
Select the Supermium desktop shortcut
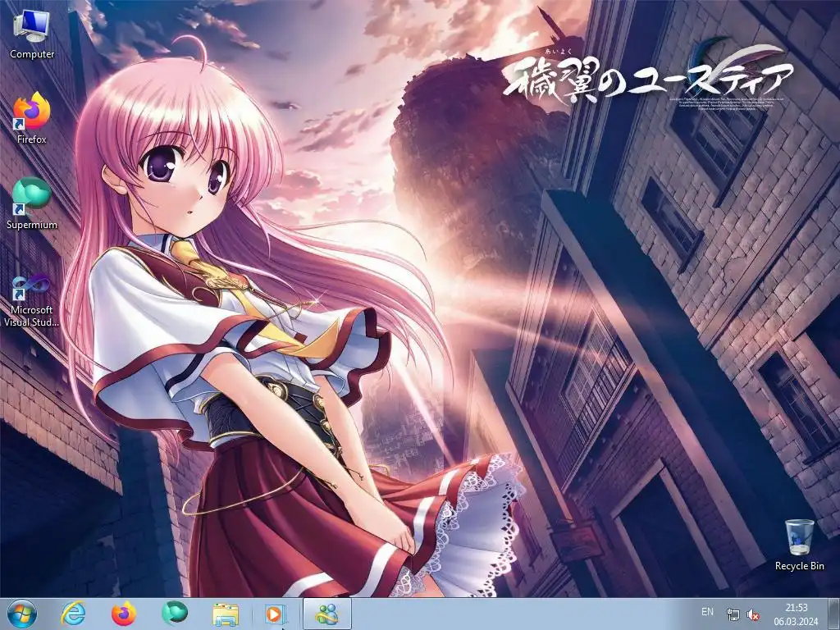coord(32,203)
